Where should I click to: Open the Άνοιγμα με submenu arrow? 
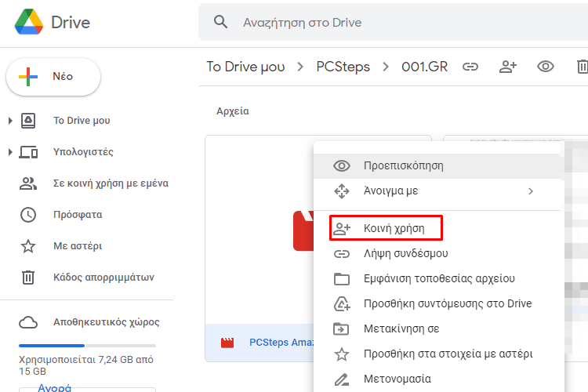pos(531,191)
